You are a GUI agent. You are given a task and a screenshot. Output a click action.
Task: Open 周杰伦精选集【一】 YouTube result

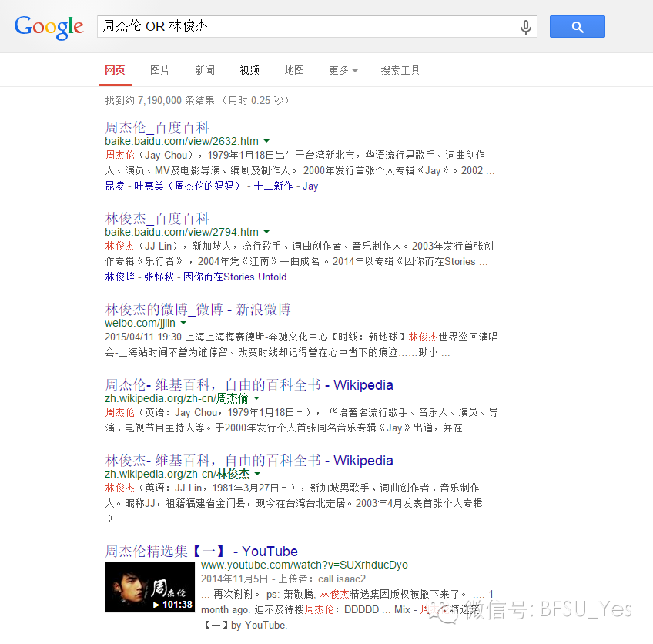tap(202, 551)
